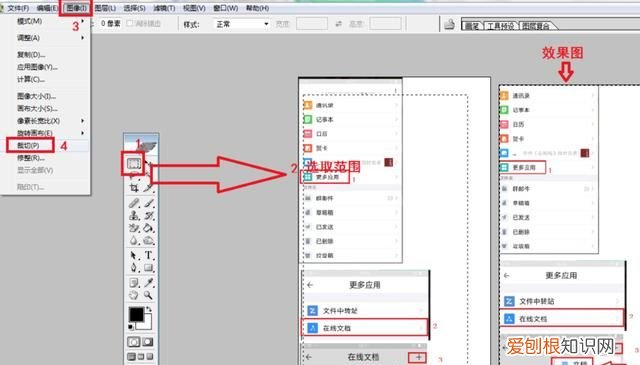
Task: Toggle the File Browser icon in options bar
Action: [x=449, y=24]
